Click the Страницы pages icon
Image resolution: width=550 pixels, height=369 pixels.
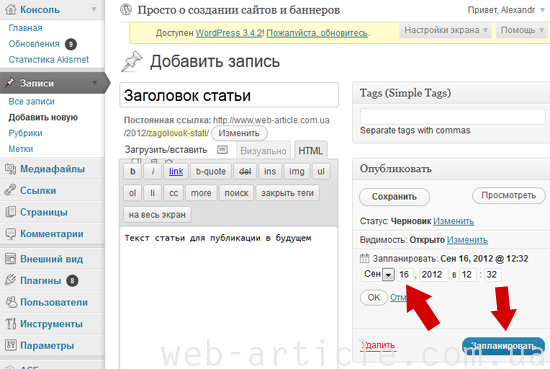coord(11,212)
